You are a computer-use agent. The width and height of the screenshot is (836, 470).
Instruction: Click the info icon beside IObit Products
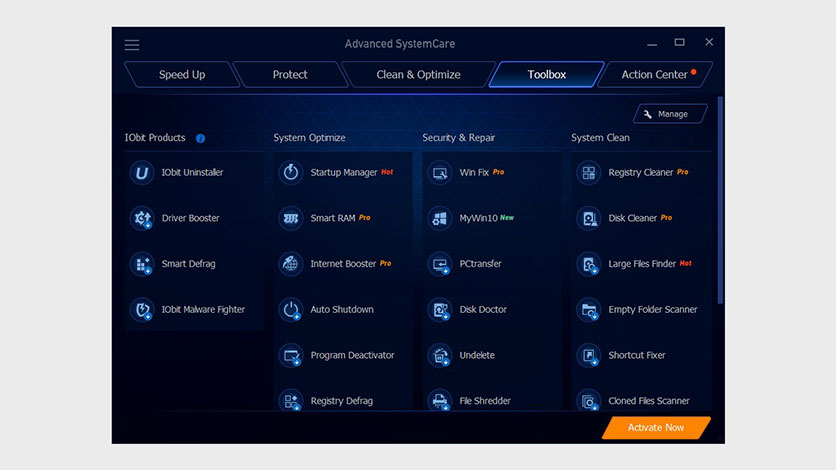click(201, 138)
